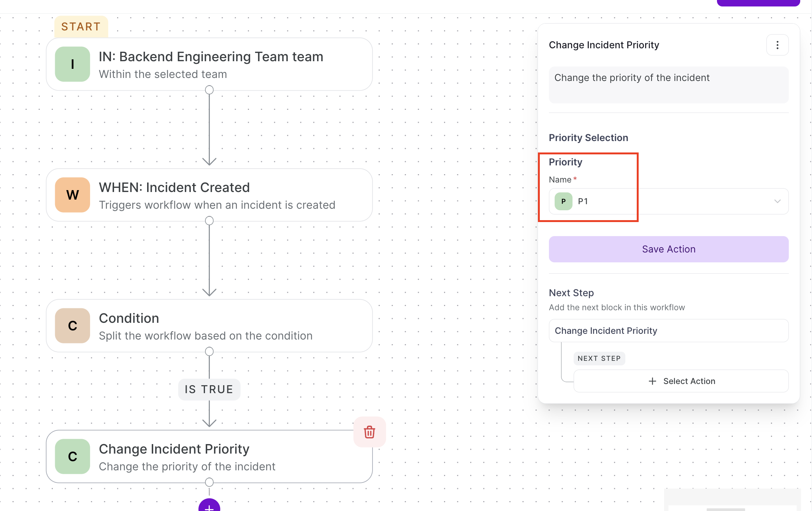Expand the priority dropdown chevron
This screenshot has height=511, width=812.
(777, 202)
